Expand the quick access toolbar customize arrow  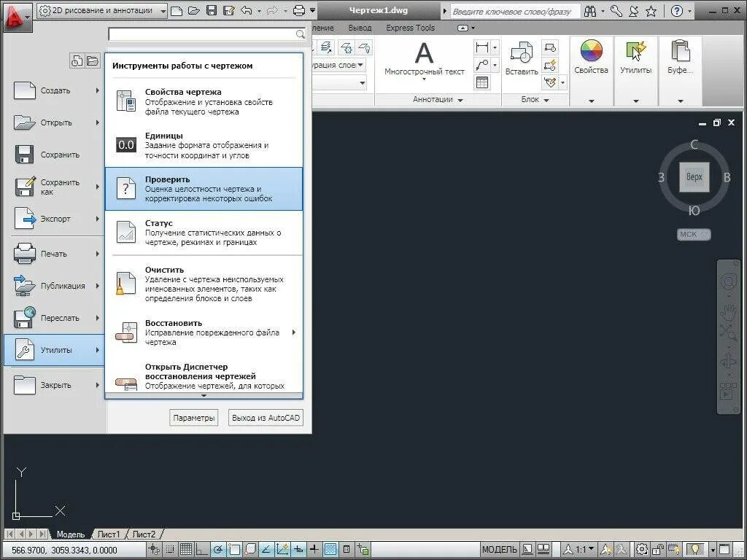click(x=312, y=10)
